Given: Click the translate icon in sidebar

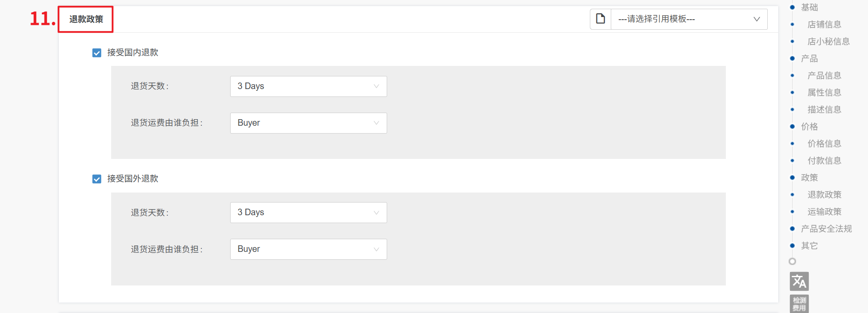Looking at the screenshot, I should (x=799, y=281).
